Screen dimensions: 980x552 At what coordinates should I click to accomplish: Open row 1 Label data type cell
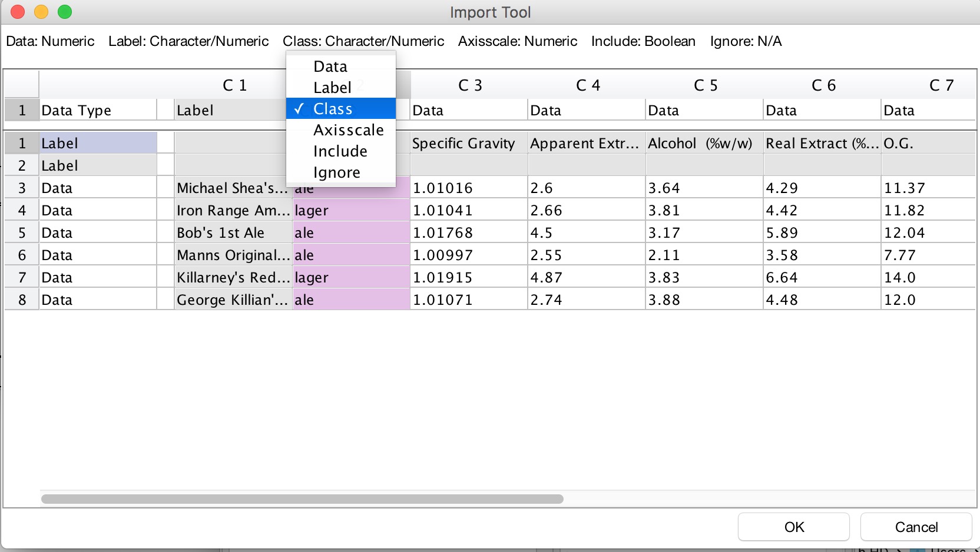click(x=97, y=144)
